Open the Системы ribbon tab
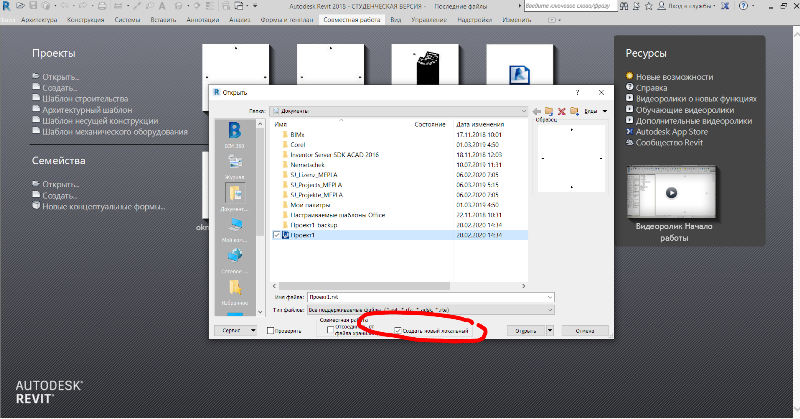 pos(127,19)
